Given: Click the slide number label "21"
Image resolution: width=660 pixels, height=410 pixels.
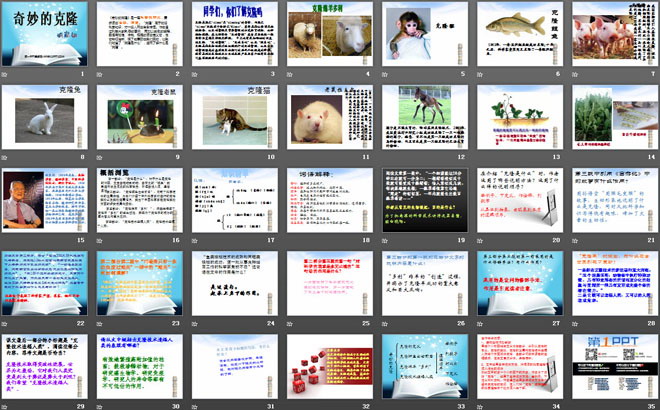Looking at the screenshot, I should pos(652,240).
